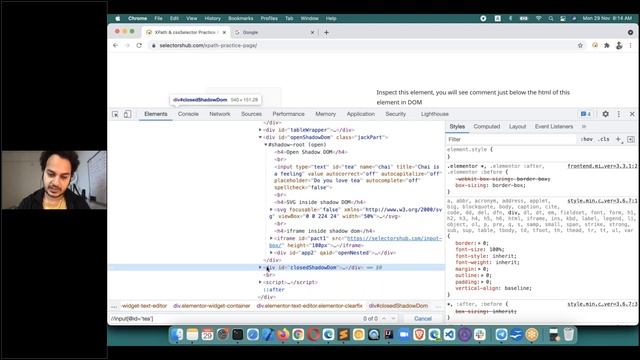Expand the iframe pact1 node

pyautogui.click(x=271, y=238)
